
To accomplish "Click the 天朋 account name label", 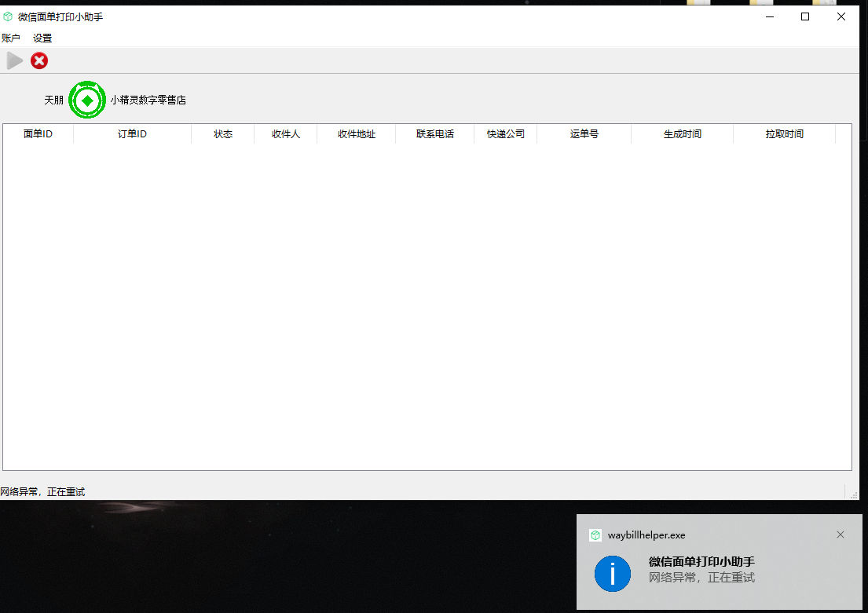I will (x=53, y=100).
